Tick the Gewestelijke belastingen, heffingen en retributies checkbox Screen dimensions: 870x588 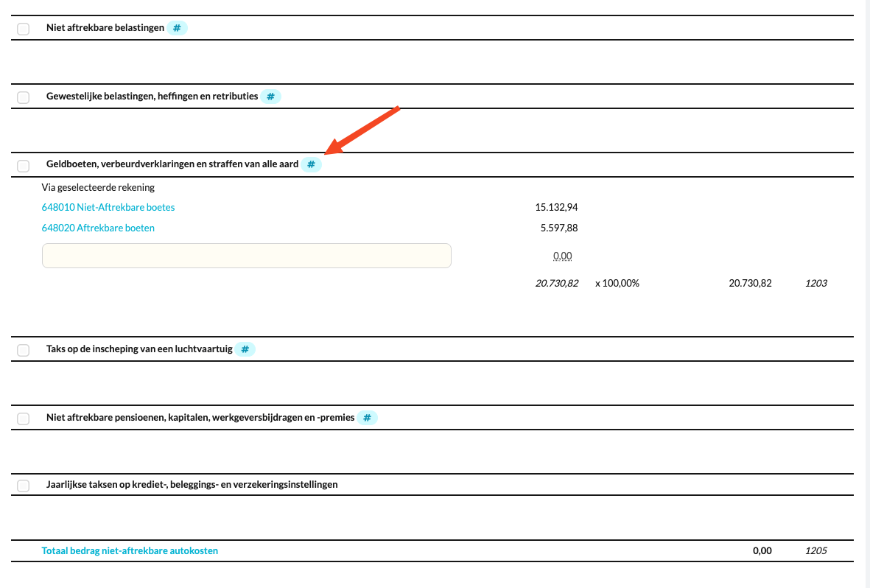(24, 97)
